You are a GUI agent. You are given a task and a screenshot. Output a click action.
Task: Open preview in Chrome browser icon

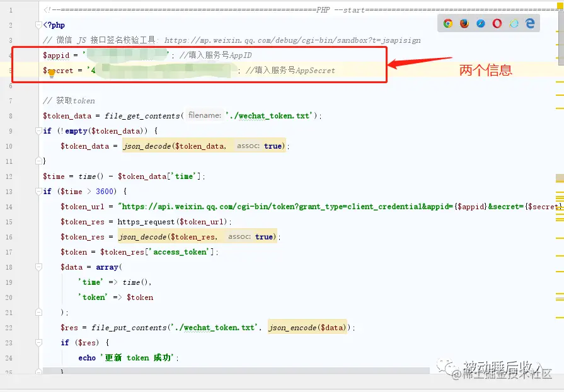(x=448, y=24)
